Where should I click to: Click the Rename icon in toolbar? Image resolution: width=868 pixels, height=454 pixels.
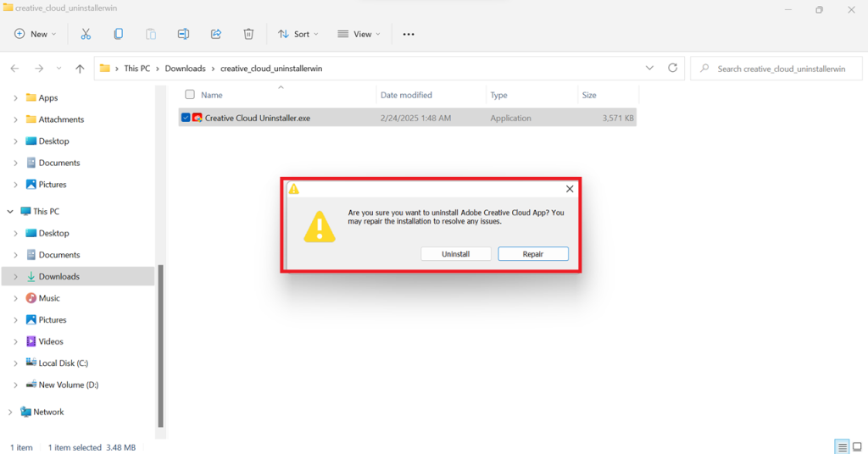point(183,34)
